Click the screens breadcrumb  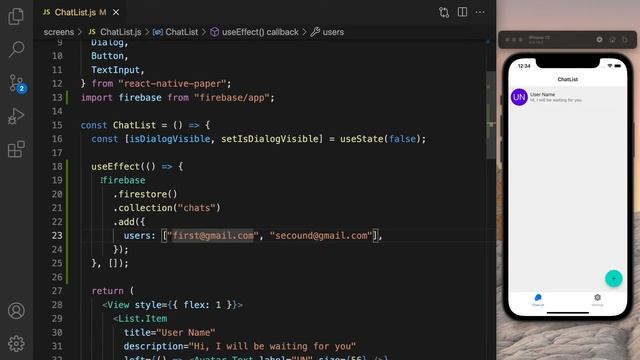point(59,32)
